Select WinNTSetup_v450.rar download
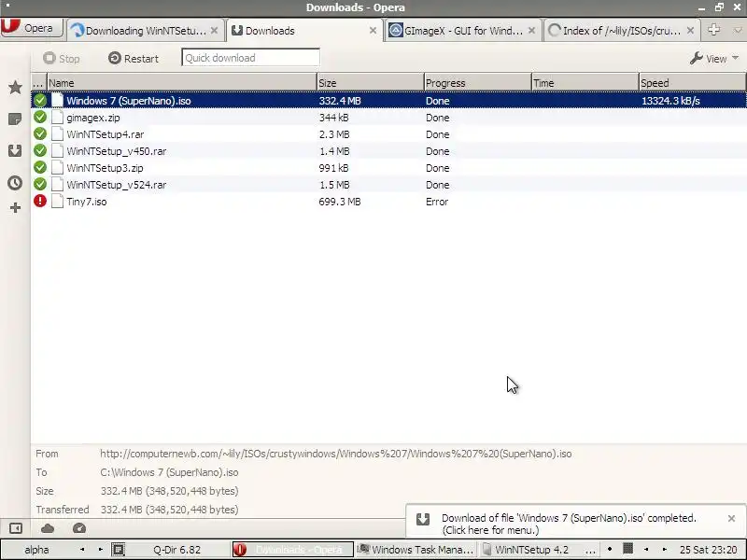 [388, 151]
